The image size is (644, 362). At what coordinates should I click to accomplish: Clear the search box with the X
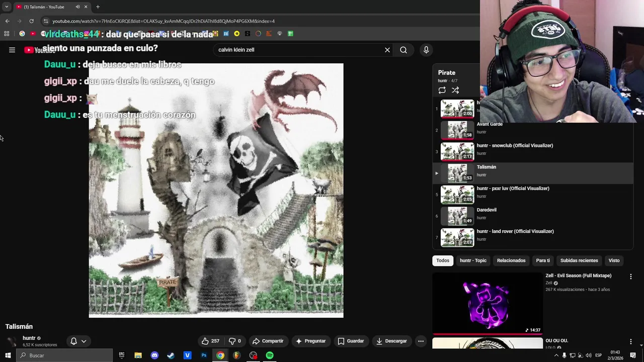387,50
